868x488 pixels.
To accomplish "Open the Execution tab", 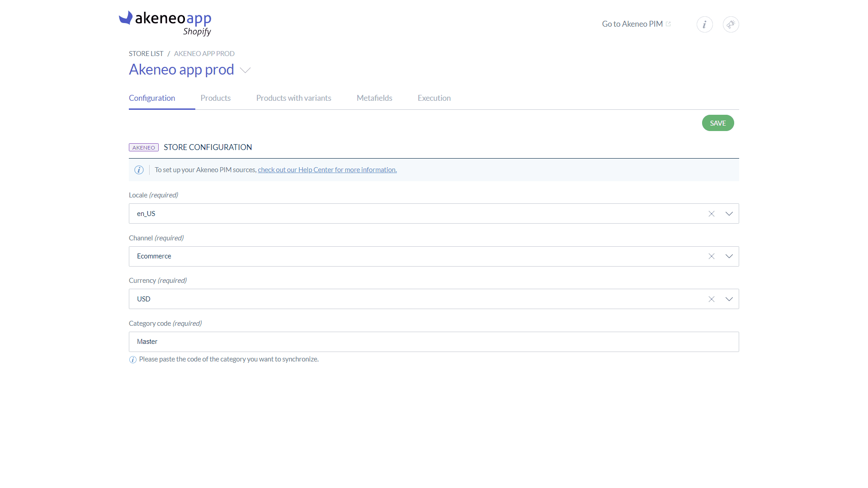I will click(434, 98).
